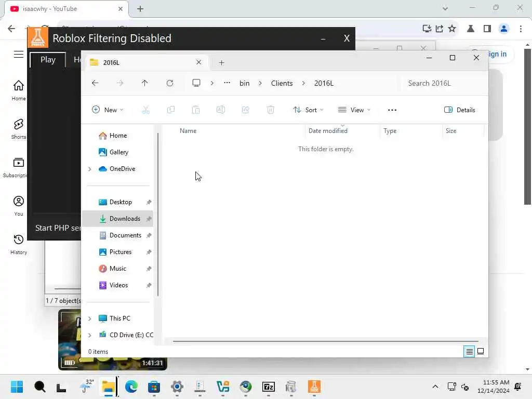Open a new Chrome tab
The height and width of the screenshot is (399, 532).
[140, 9]
